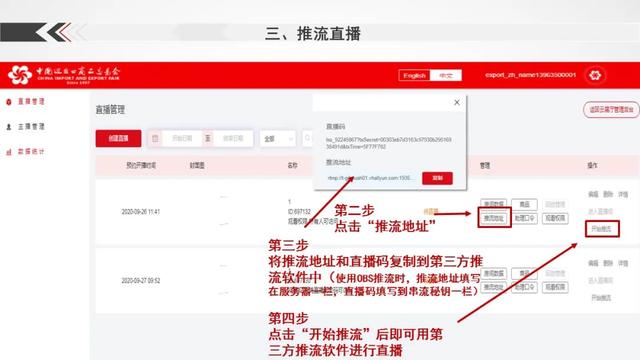
Task: Switch language to 中文
Action: coord(446,76)
